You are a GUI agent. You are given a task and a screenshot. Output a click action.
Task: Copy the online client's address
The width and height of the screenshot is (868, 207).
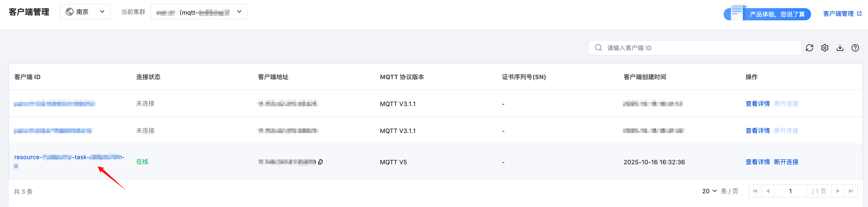tap(320, 162)
